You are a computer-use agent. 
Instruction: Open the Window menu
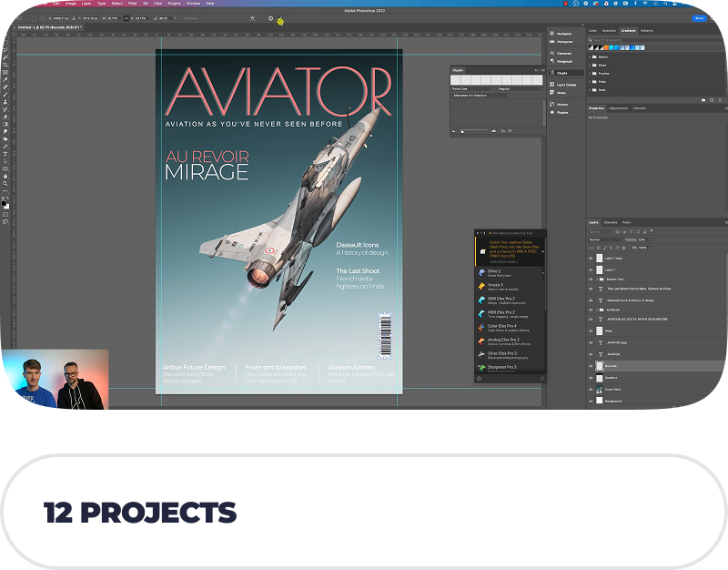[193, 4]
